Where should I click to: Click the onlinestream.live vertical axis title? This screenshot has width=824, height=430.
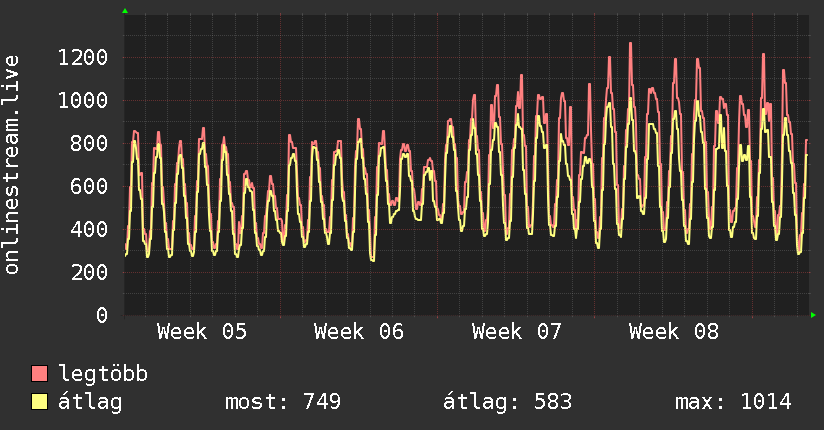tap(12, 165)
